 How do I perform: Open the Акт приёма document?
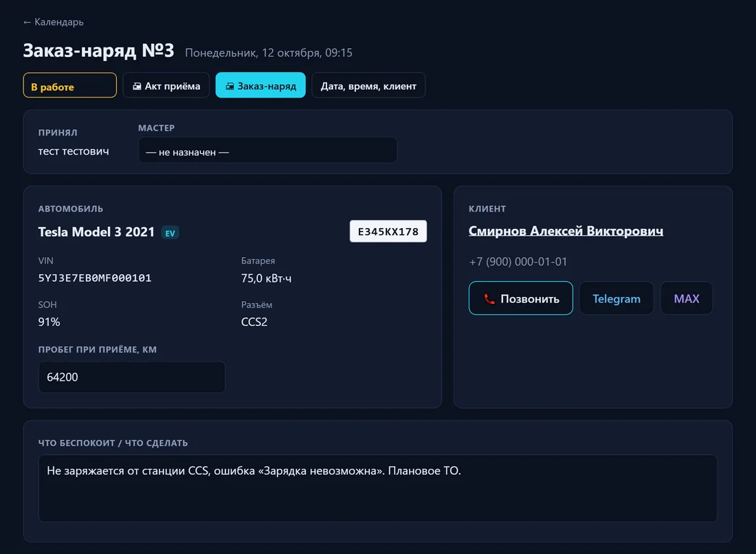coord(166,85)
